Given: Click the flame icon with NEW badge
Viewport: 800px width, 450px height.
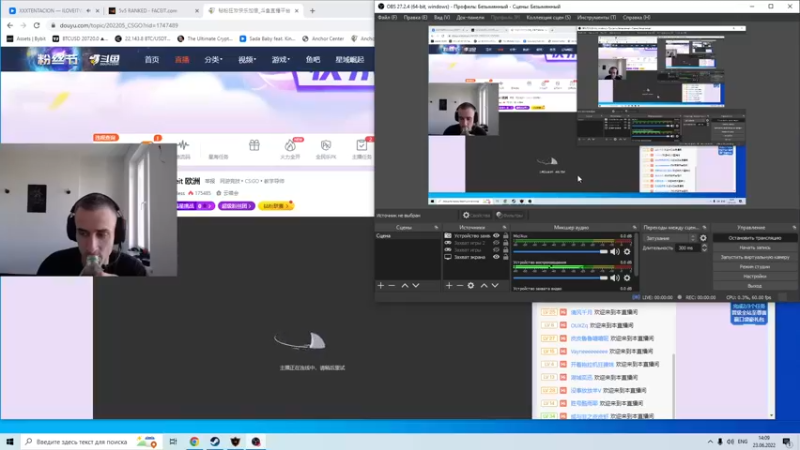Looking at the screenshot, I should pyautogui.click(x=290, y=145).
